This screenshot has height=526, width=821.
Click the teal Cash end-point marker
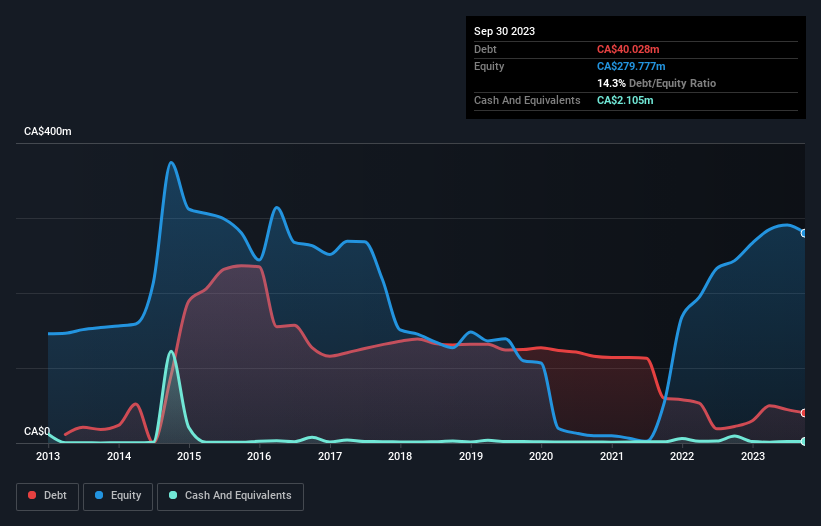point(804,441)
